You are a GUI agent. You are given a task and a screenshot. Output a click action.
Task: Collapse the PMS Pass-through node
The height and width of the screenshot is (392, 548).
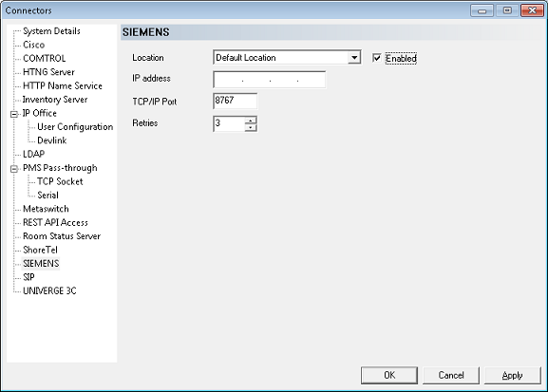point(14,169)
